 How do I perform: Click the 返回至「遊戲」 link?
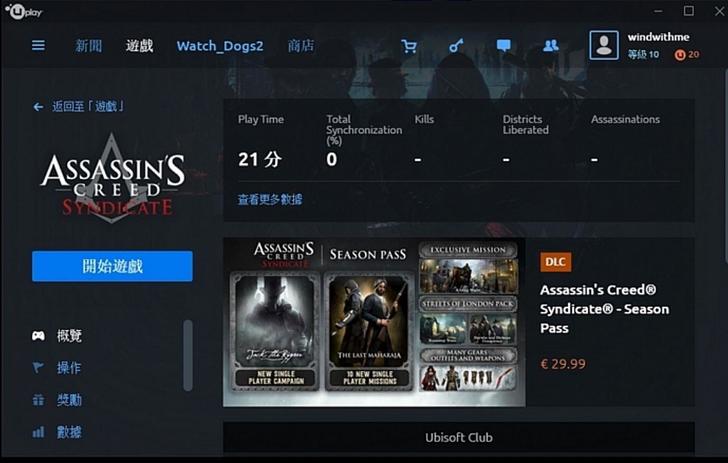(87, 107)
